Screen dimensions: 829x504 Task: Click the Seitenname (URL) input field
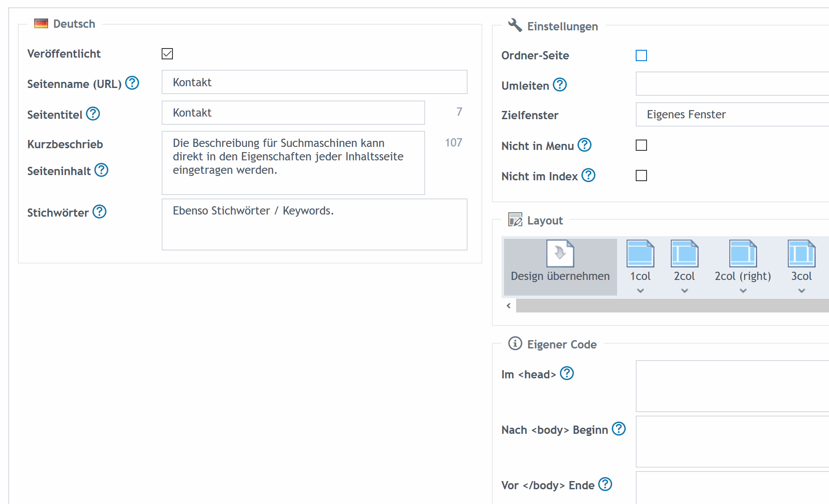(315, 82)
